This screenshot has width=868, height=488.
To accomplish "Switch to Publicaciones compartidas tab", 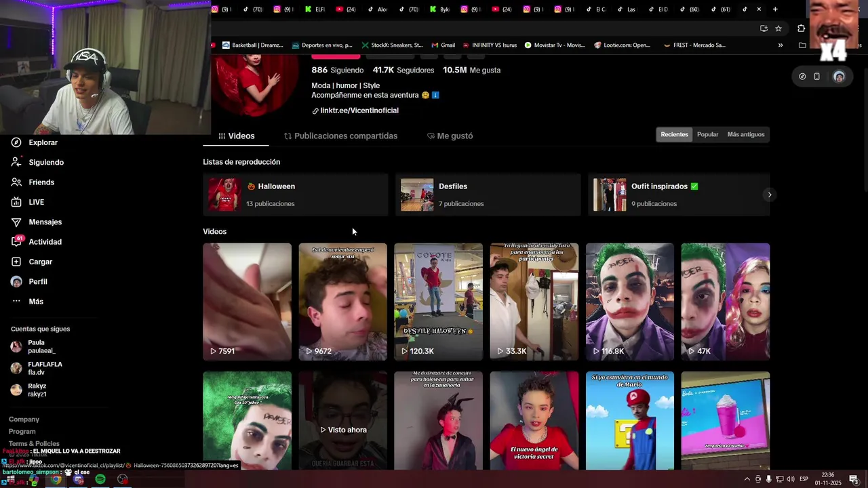I will point(340,136).
